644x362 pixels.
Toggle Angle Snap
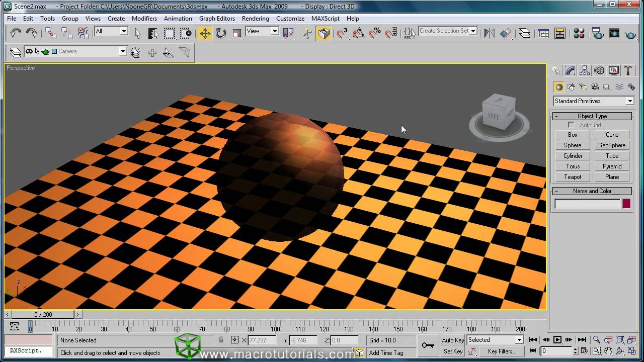359,33
